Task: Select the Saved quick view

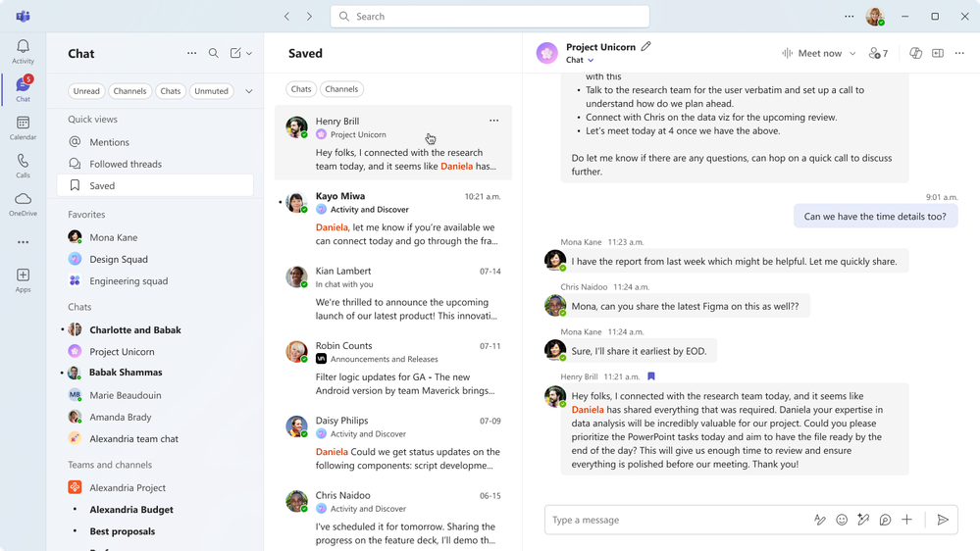Action: tap(155, 185)
